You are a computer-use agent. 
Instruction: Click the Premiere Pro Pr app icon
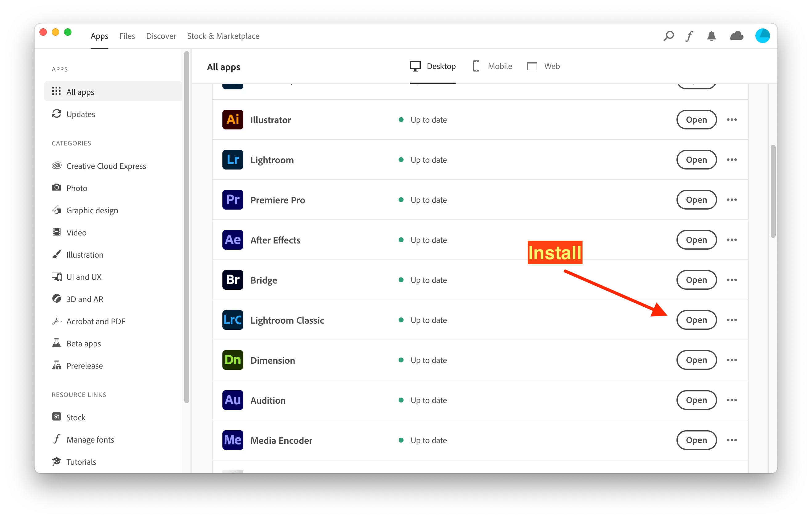pyautogui.click(x=233, y=200)
